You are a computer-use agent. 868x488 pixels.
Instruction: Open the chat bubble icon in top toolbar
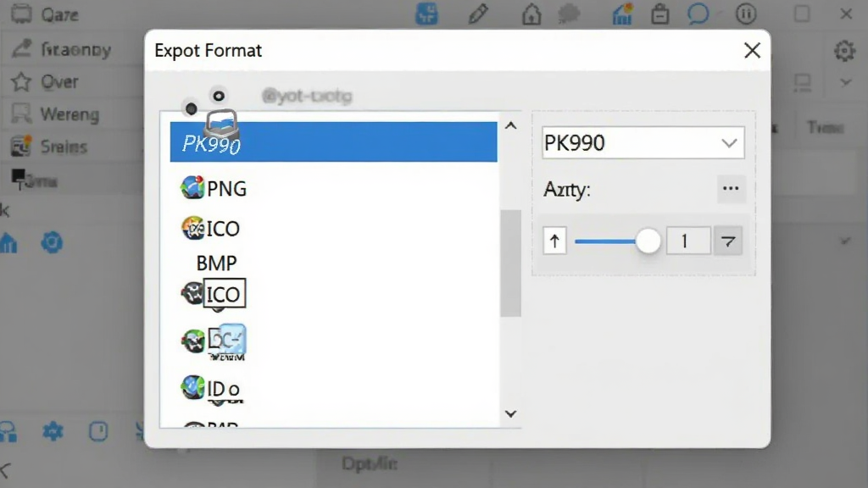[698, 14]
